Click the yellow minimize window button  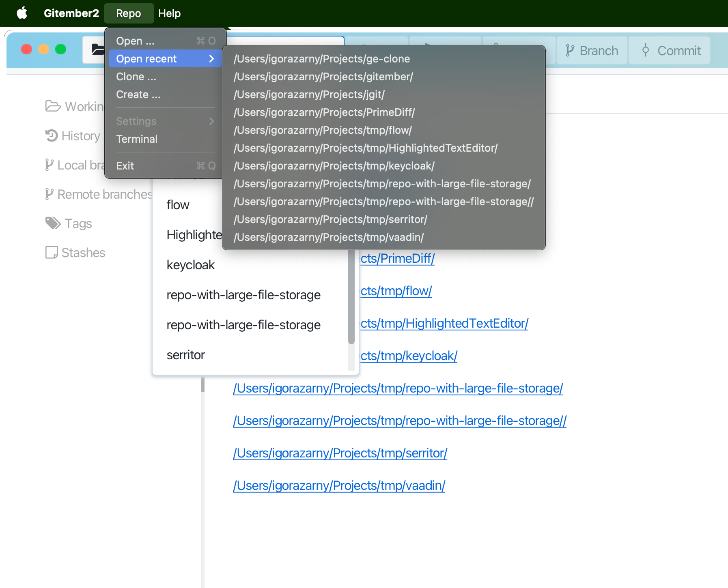(43, 49)
